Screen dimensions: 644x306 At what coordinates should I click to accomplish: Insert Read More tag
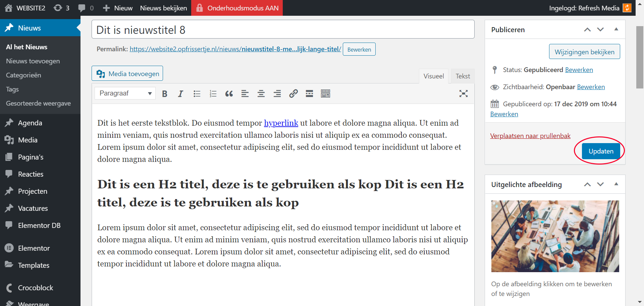pyautogui.click(x=309, y=94)
